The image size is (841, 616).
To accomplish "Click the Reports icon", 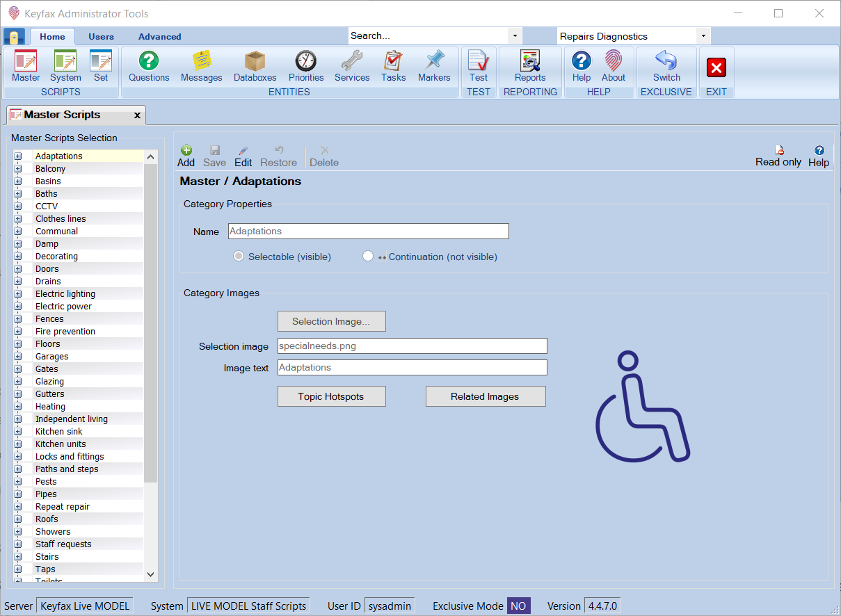I will coord(530,66).
